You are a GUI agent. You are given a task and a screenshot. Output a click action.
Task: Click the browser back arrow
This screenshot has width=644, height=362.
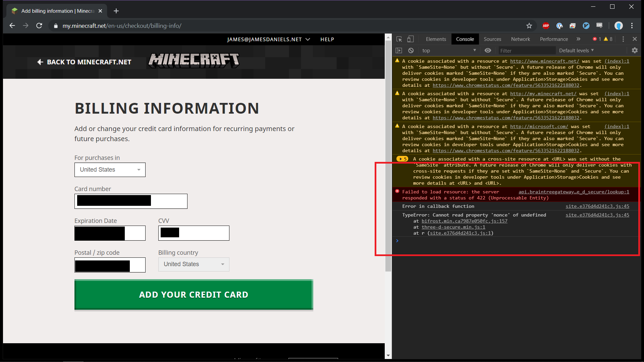12,26
